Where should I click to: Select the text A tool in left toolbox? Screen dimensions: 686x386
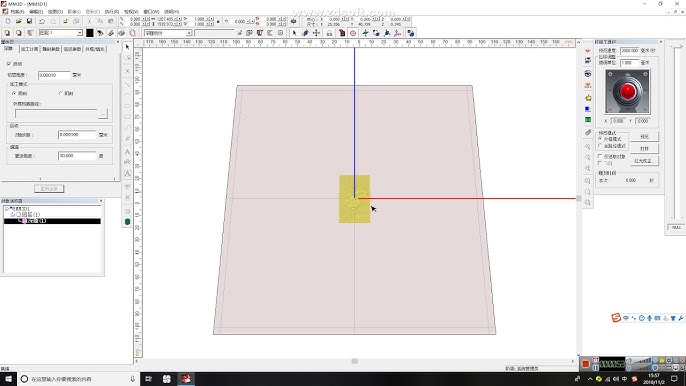click(127, 152)
